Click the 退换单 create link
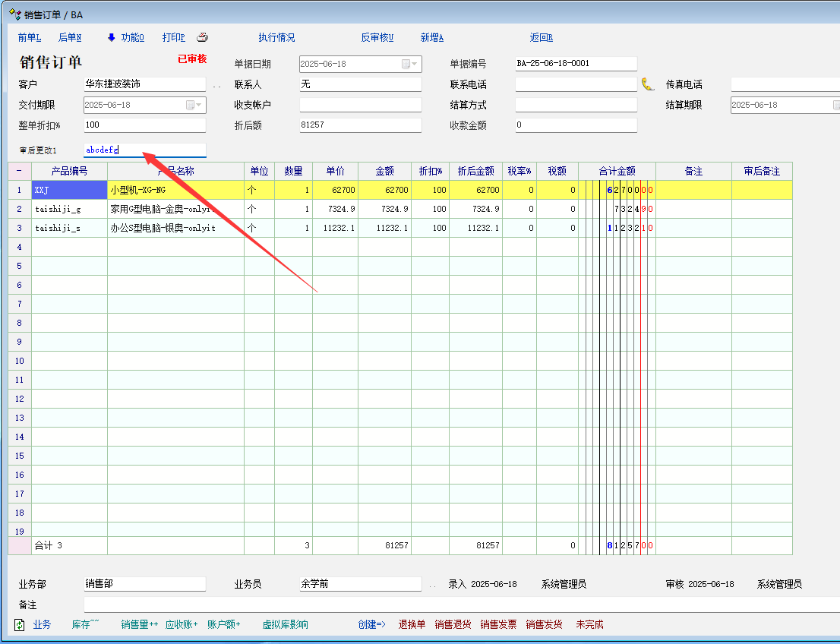840x644 pixels. (x=412, y=624)
